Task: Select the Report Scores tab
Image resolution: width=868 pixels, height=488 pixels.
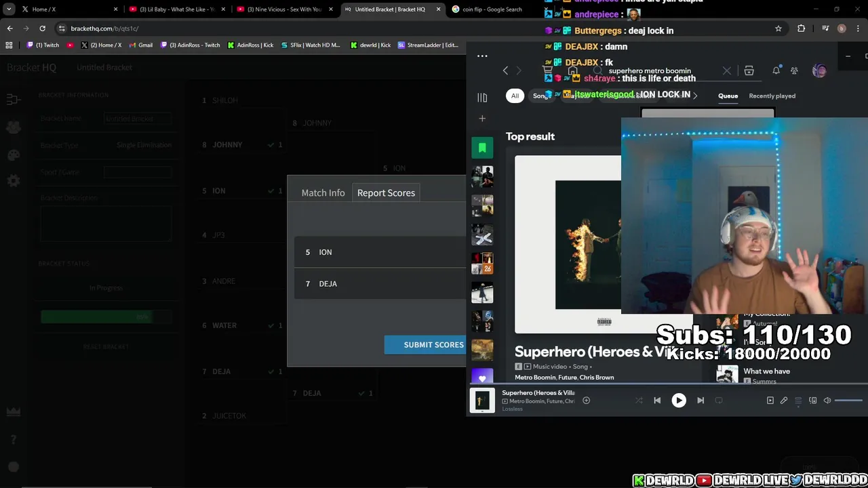Action: pos(386,192)
